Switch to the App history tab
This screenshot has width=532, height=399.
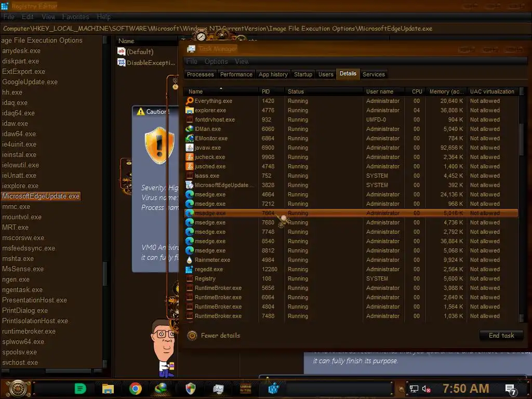tap(273, 74)
